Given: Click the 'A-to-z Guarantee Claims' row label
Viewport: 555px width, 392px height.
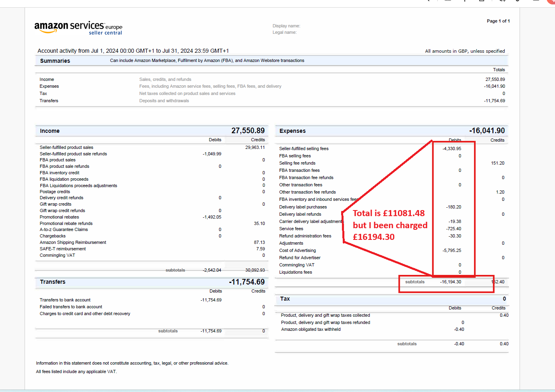Looking at the screenshot, I should point(64,229).
